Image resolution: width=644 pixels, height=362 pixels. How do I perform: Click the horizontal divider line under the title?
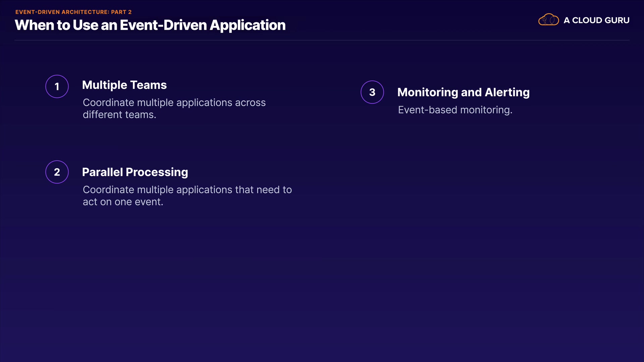(x=322, y=40)
